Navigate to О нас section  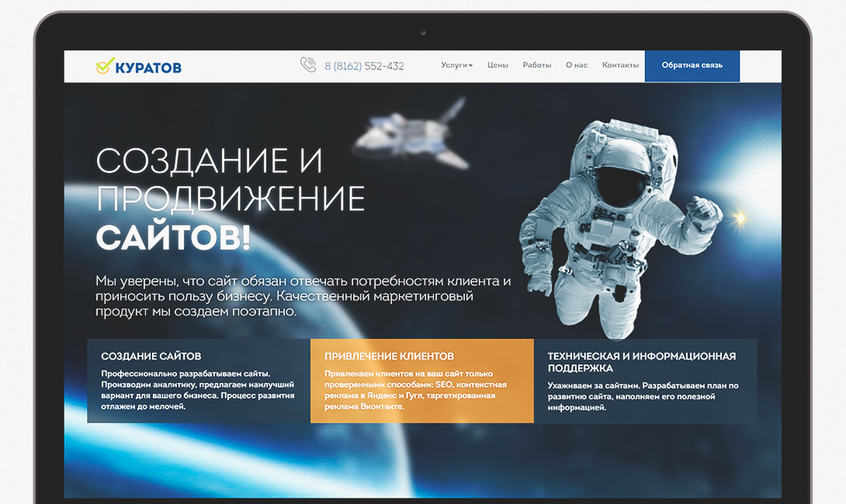coord(576,65)
